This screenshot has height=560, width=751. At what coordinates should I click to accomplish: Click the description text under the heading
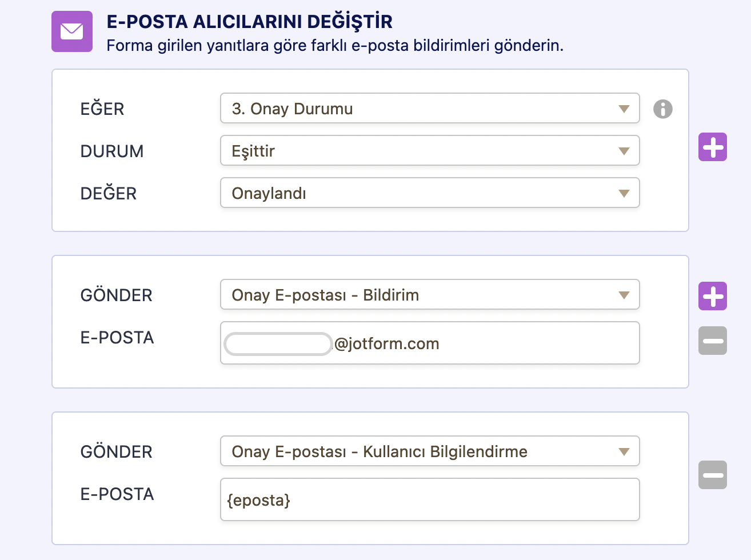pyautogui.click(x=334, y=46)
